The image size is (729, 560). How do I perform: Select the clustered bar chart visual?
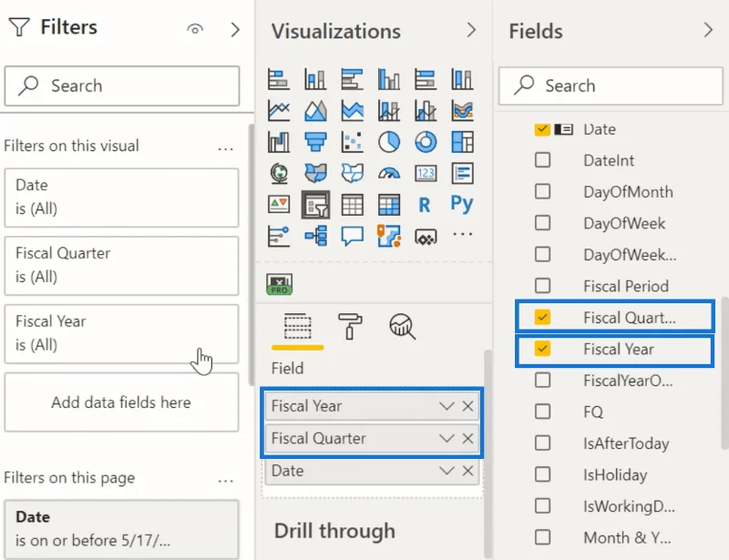352,79
